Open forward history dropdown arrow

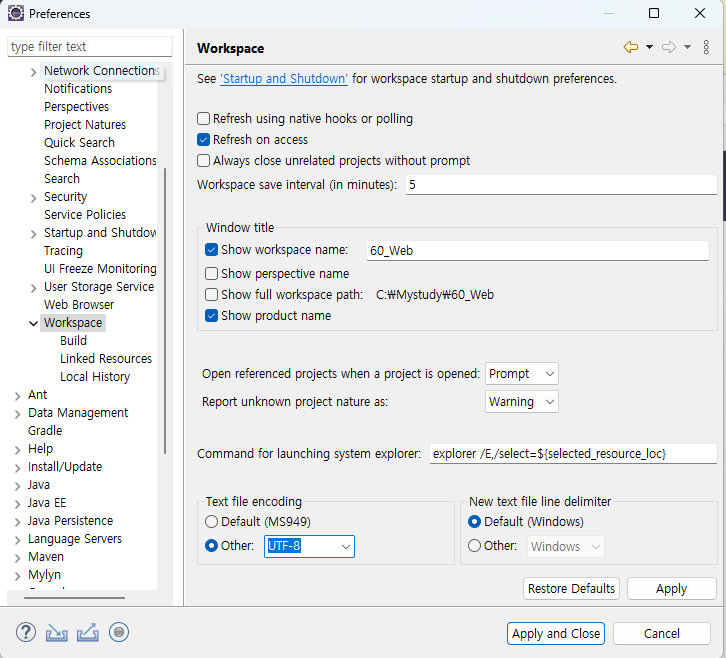pos(688,47)
